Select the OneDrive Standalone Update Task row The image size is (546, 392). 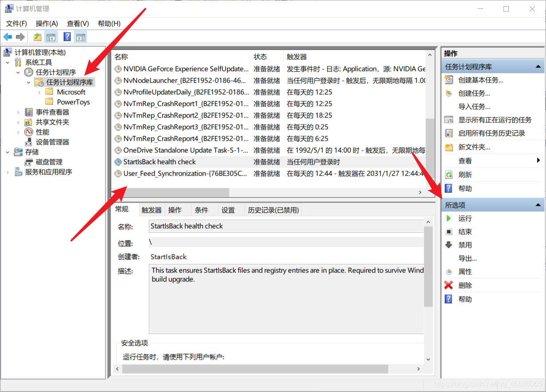tap(268, 151)
